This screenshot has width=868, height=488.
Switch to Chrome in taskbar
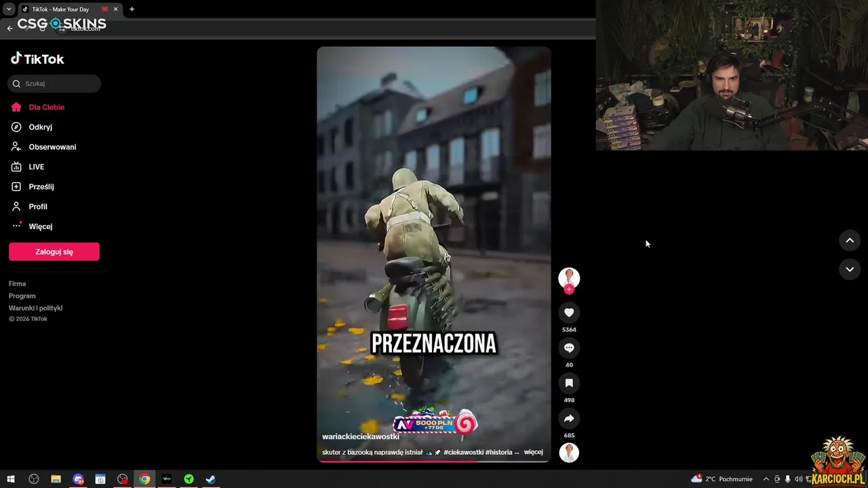tap(144, 479)
